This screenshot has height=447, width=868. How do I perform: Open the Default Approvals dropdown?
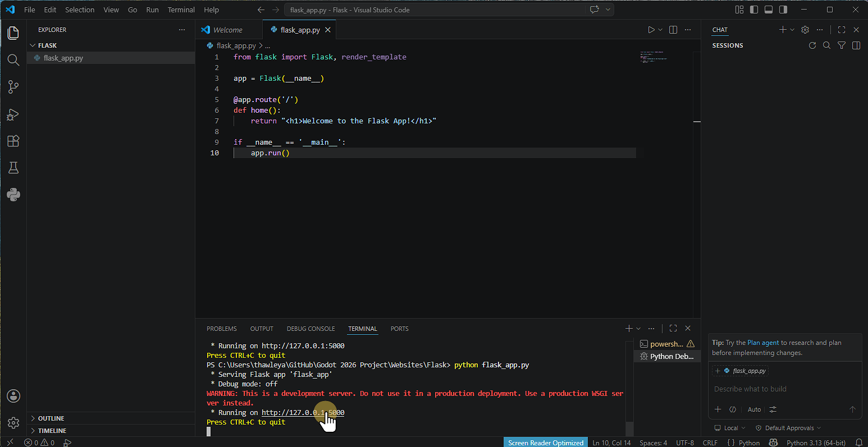tap(788, 428)
